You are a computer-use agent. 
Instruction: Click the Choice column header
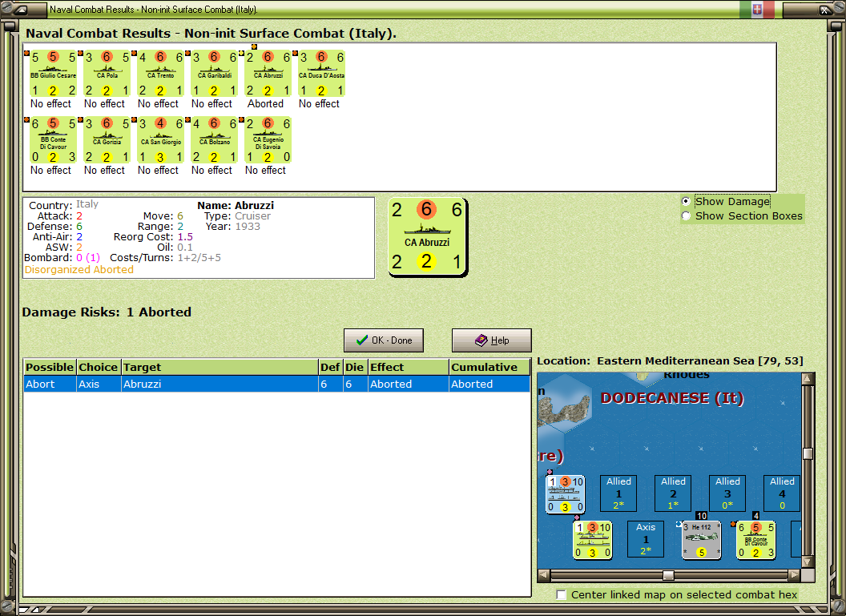(x=99, y=368)
